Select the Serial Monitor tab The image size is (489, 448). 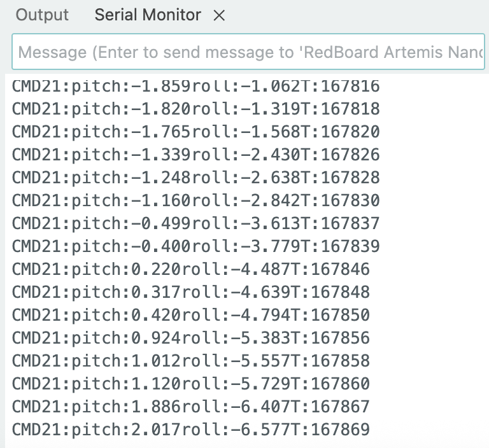tap(148, 15)
